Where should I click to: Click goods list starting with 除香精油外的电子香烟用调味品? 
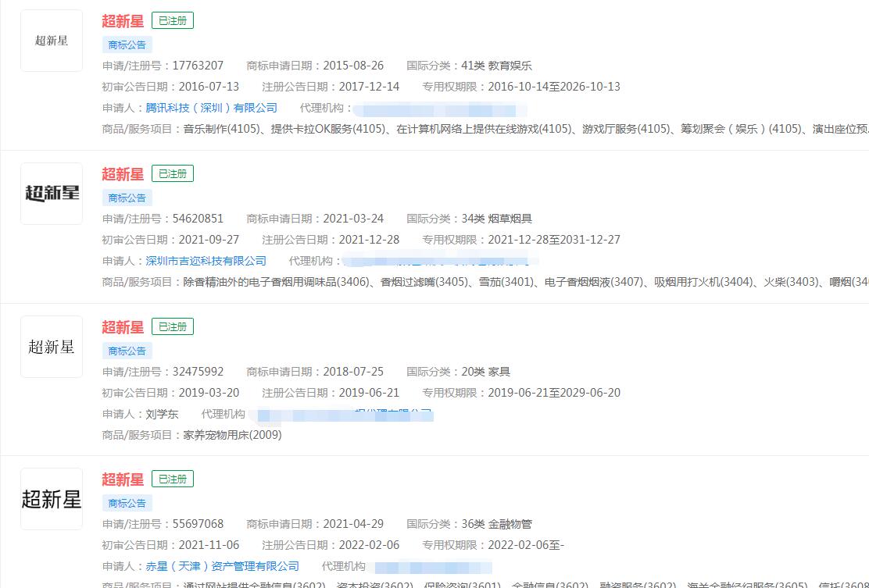click(526, 282)
